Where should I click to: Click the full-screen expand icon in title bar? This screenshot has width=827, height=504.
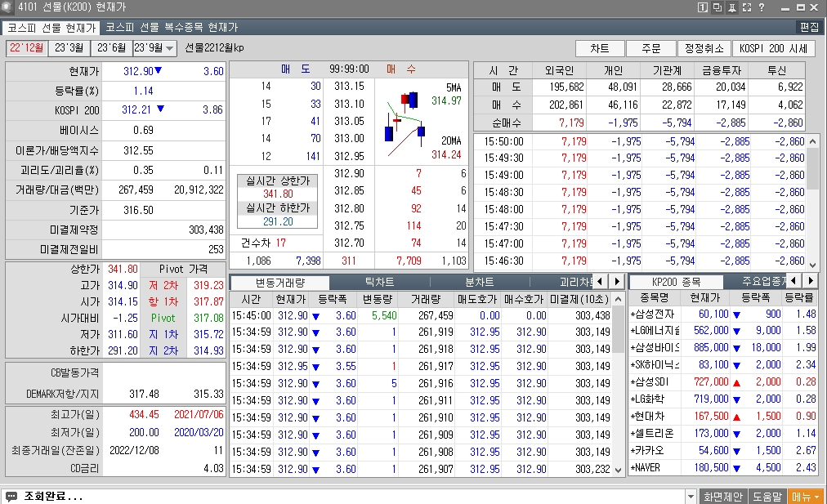(746, 7)
